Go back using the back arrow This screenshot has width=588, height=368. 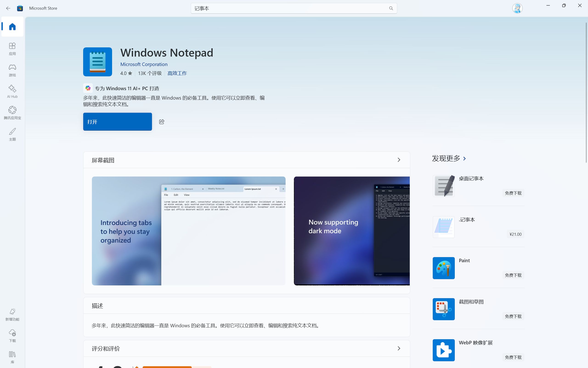click(x=8, y=8)
